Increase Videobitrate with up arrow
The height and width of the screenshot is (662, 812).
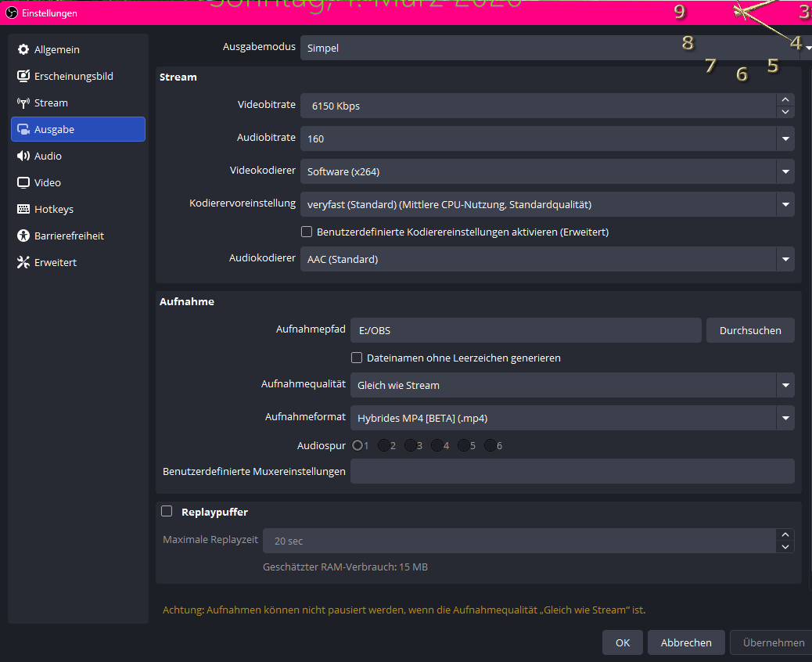785,99
